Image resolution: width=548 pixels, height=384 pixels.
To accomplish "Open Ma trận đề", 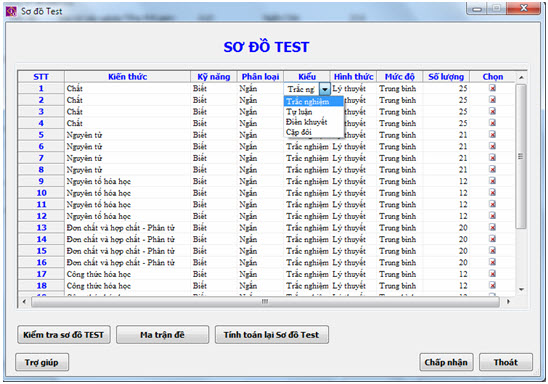I will point(163,335).
